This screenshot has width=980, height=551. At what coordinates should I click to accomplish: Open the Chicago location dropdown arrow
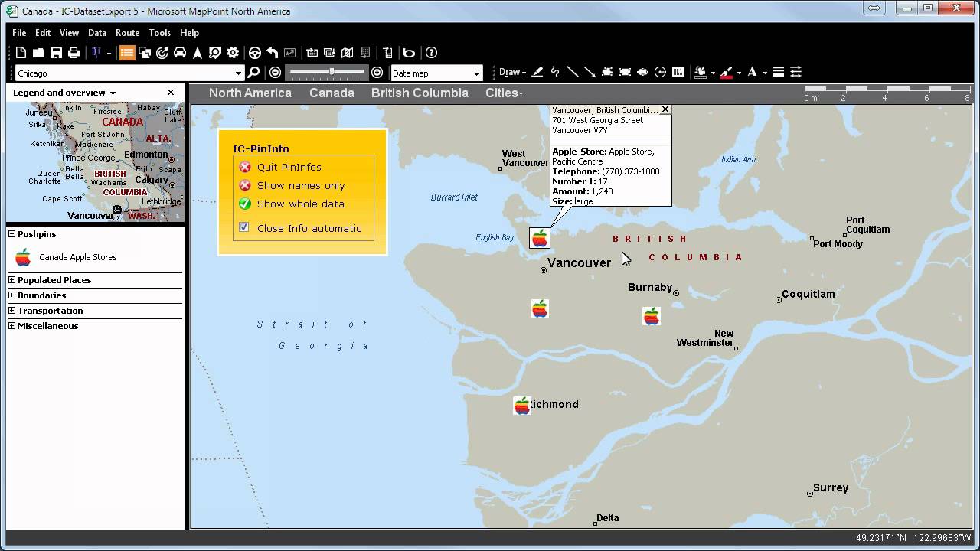click(238, 73)
